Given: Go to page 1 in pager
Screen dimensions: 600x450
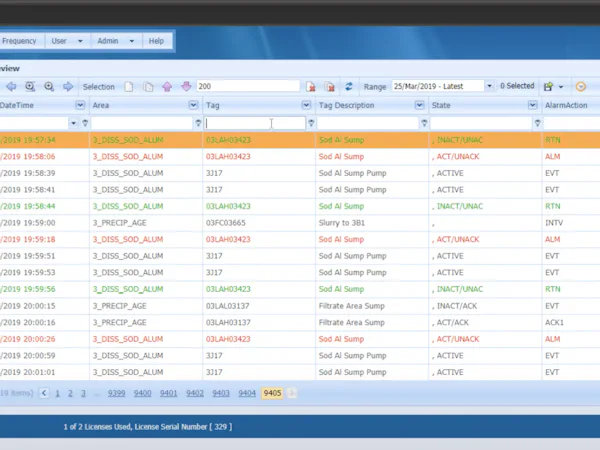Looking at the screenshot, I should point(57,393).
